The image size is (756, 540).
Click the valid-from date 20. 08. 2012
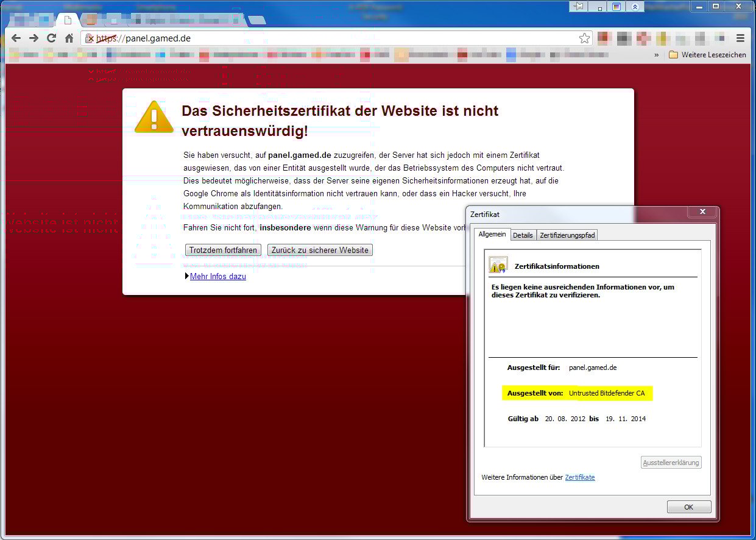point(565,419)
